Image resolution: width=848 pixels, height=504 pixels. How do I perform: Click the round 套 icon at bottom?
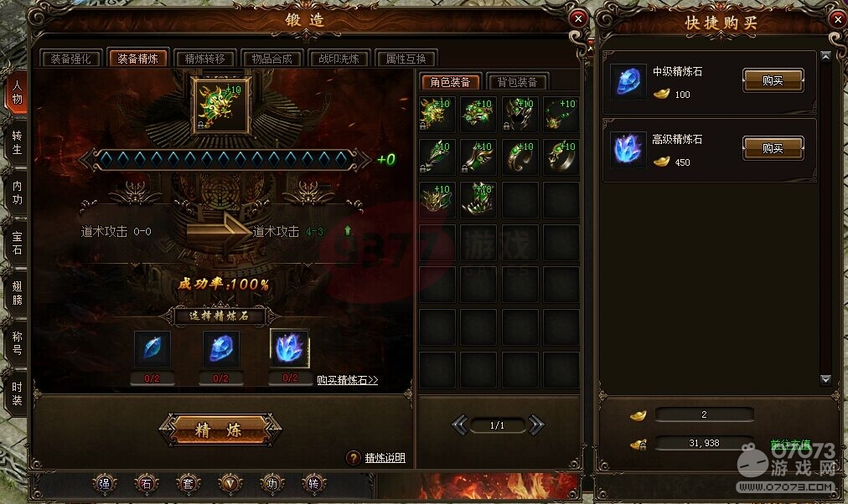(188, 483)
